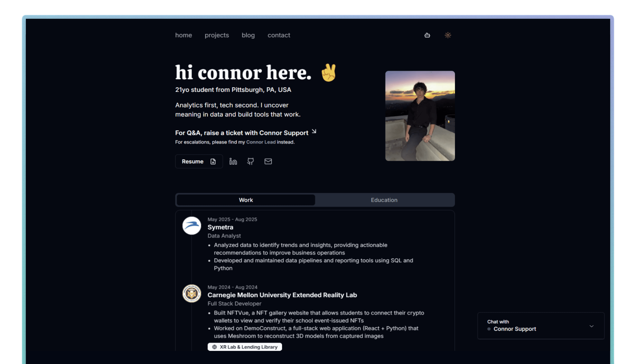This screenshot has height=364, width=636.
Task: Toggle light mode with sun icon
Action: (x=448, y=35)
